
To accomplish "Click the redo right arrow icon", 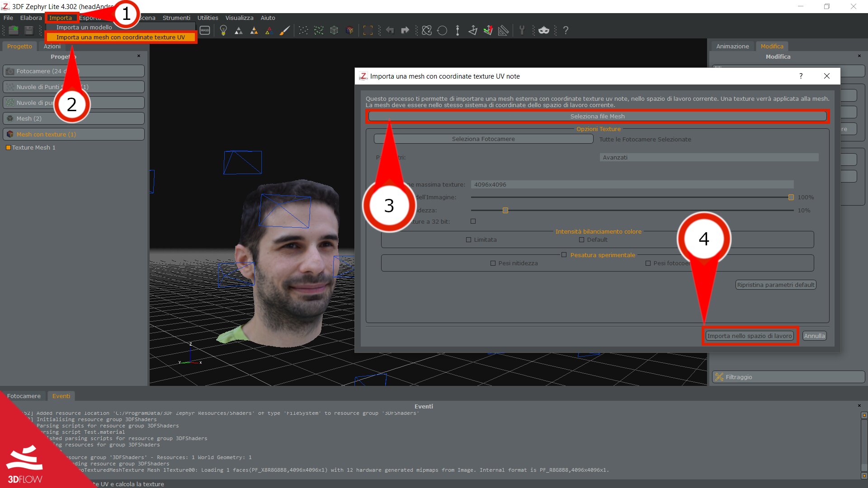I will tap(405, 30).
